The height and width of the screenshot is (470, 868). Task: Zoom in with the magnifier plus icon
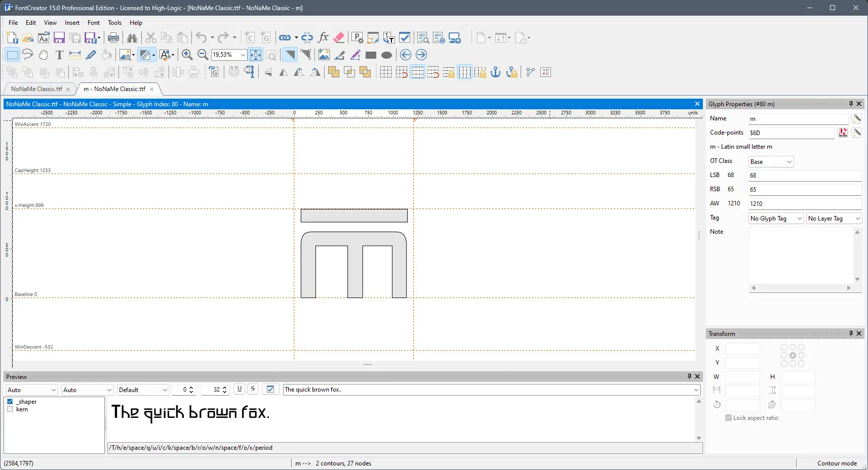[x=187, y=55]
